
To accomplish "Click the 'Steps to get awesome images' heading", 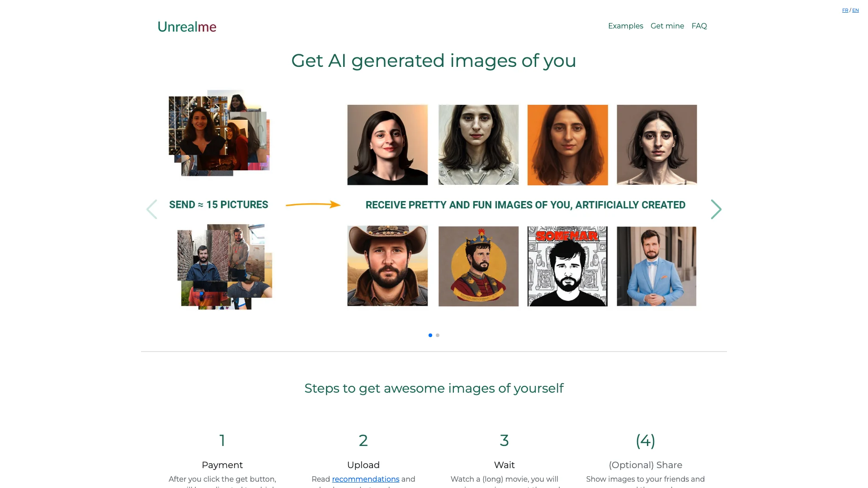I will [x=434, y=388].
